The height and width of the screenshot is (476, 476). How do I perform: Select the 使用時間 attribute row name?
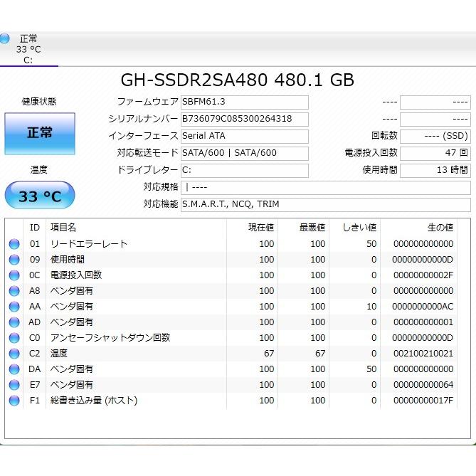pyautogui.click(x=68, y=260)
